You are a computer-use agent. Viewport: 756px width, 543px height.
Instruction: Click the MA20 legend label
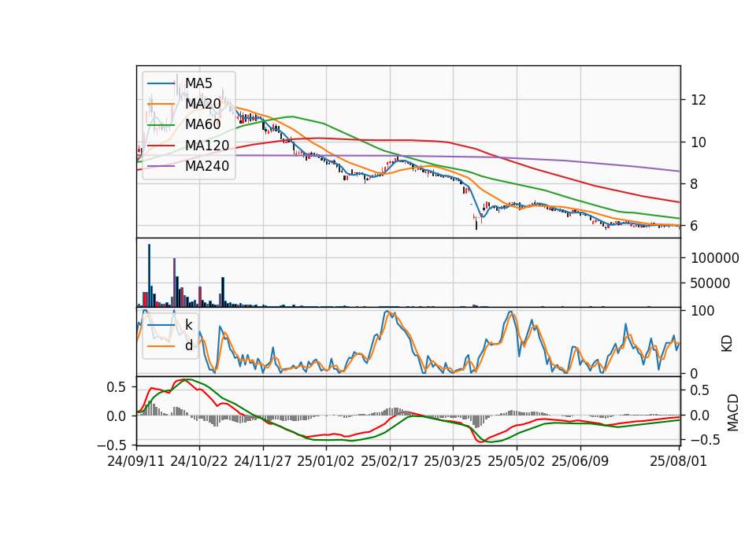[x=202, y=104]
